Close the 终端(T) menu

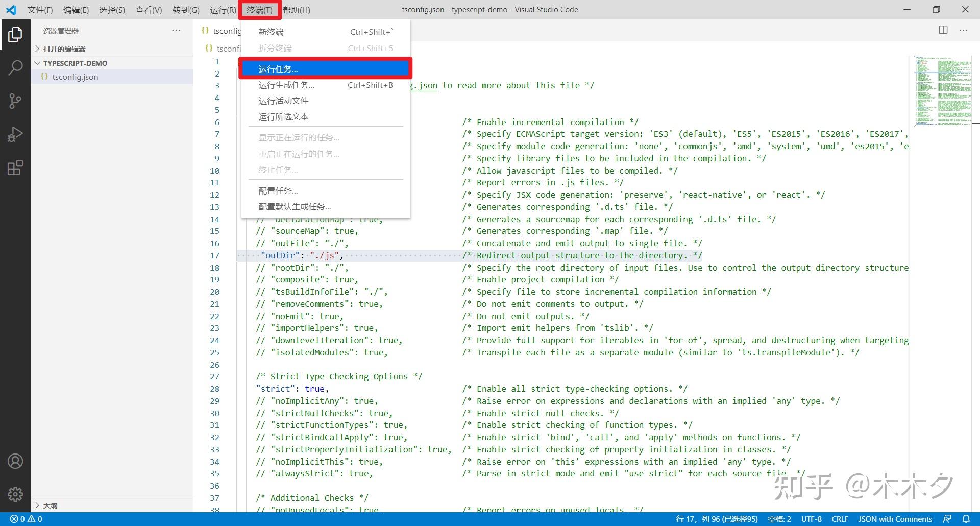259,10
